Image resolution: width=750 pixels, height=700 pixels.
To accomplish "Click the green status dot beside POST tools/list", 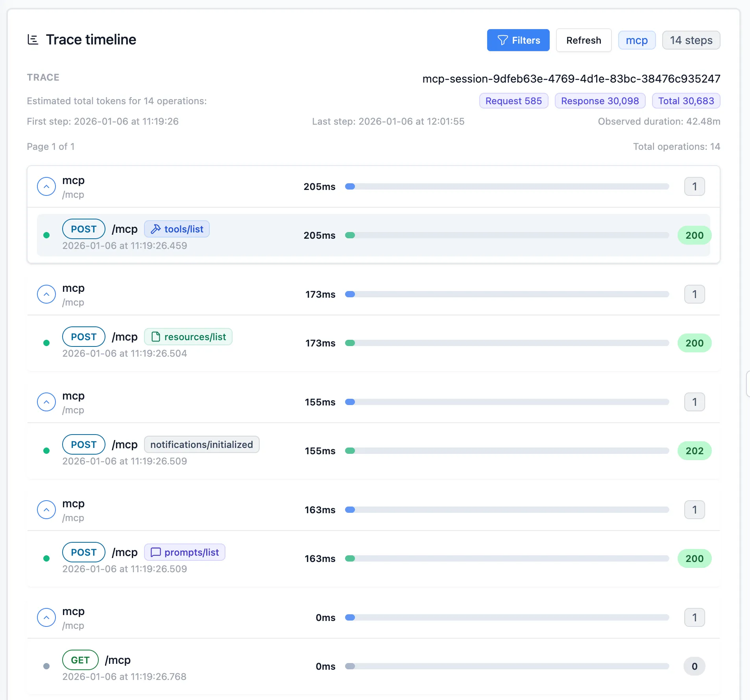I will click(x=47, y=235).
